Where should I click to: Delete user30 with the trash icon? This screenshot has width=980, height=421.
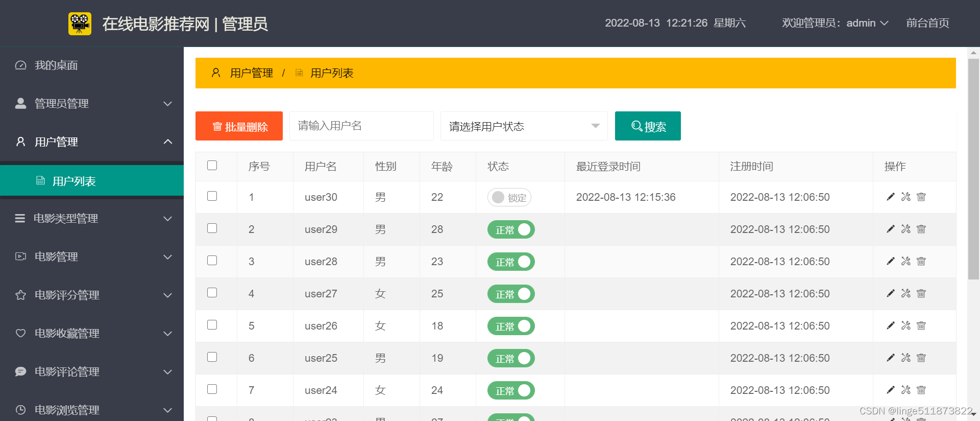tap(921, 197)
